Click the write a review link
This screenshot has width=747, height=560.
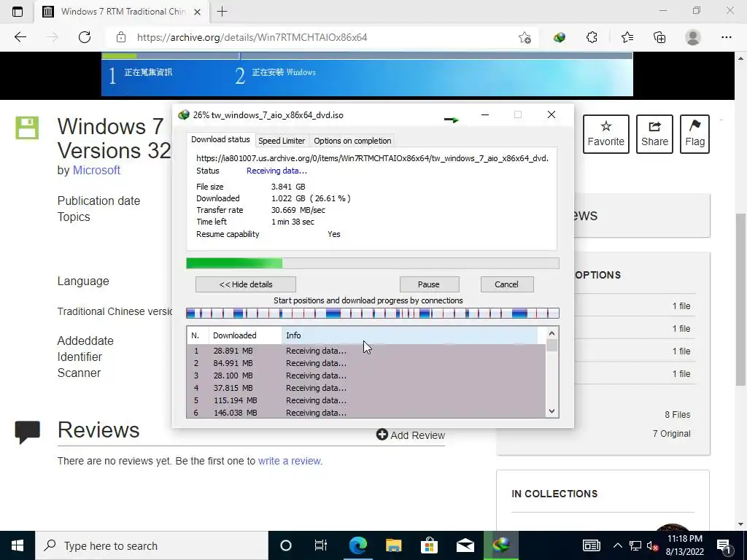(x=289, y=461)
